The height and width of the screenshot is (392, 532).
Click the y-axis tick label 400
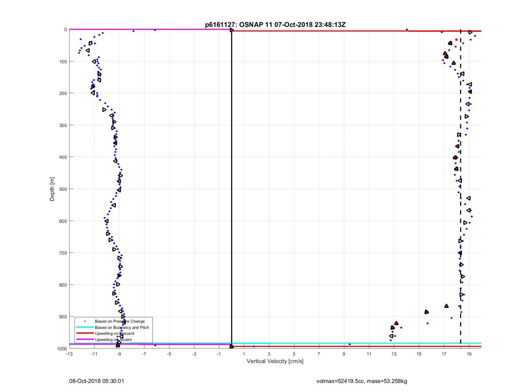(63, 157)
